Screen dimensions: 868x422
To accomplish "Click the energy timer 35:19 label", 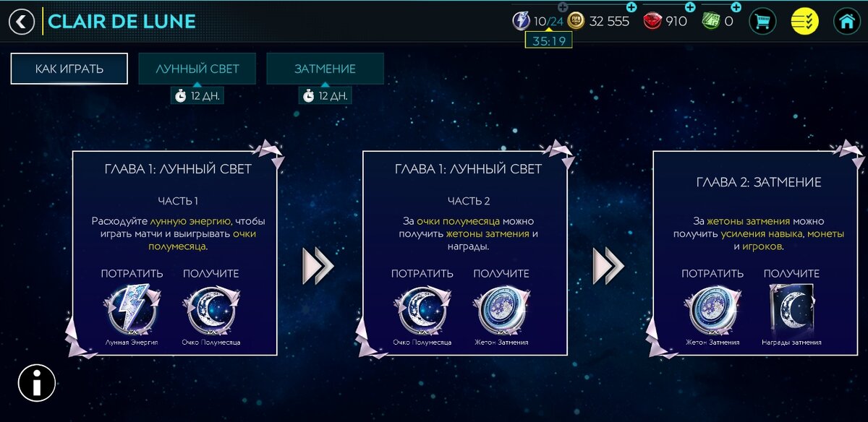I will tap(548, 41).
